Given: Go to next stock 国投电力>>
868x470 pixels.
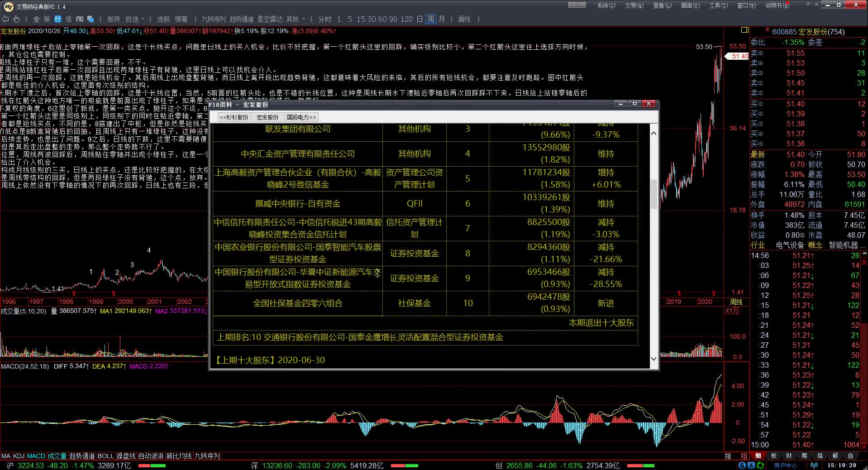Looking at the screenshot, I should coord(301,117).
